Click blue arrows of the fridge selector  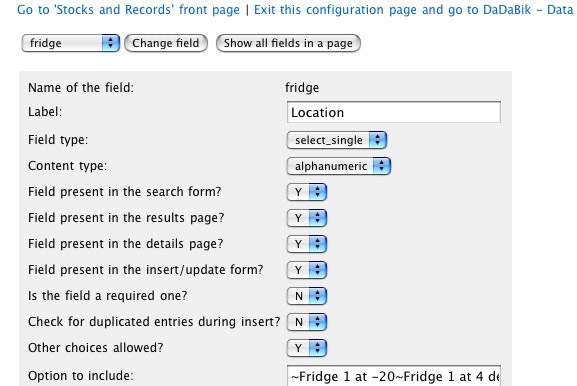[x=111, y=43]
